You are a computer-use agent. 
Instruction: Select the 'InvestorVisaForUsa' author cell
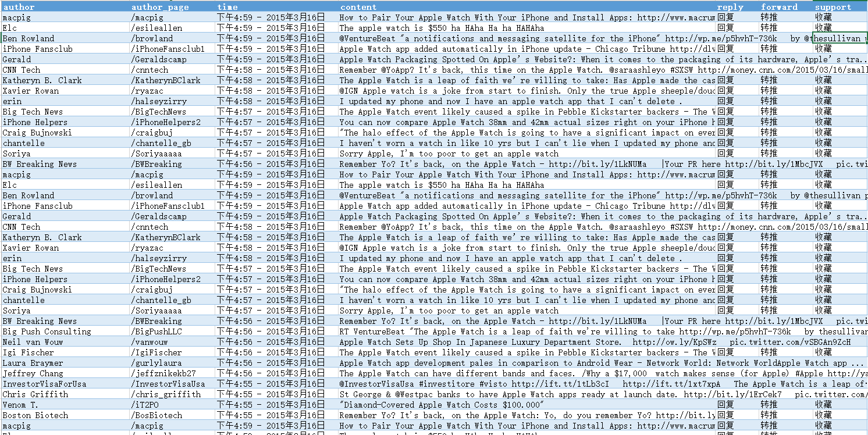tap(66, 384)
